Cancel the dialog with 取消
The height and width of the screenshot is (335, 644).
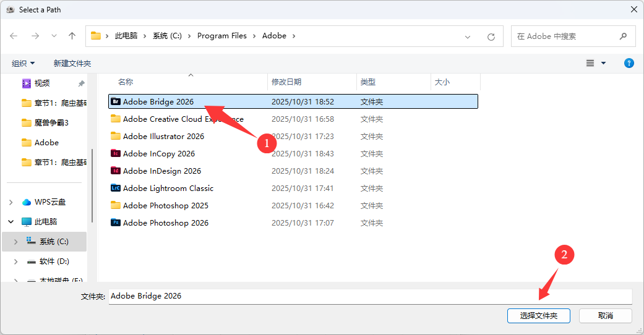(x=606, y=316)
